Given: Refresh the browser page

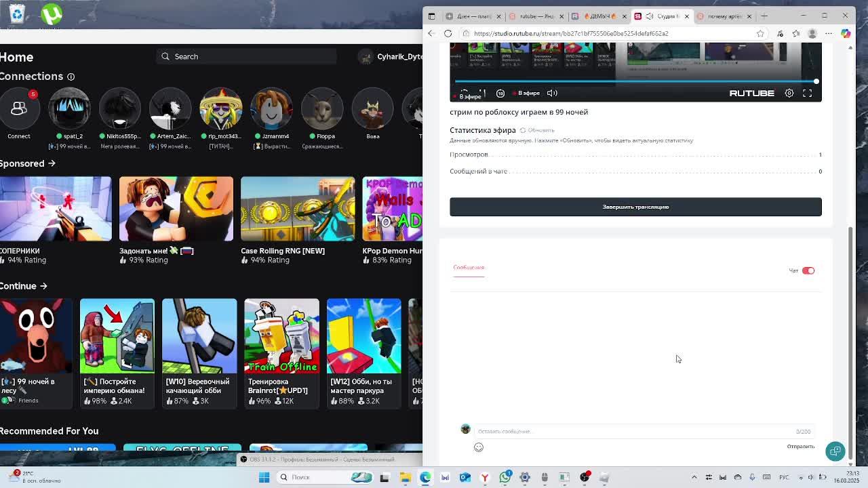Looking at the screenshot, I should click(x=448, y=33).
